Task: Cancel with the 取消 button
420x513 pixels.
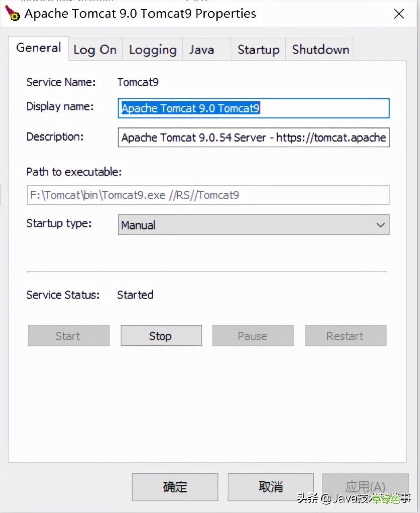Action: (x=270, y=487)
